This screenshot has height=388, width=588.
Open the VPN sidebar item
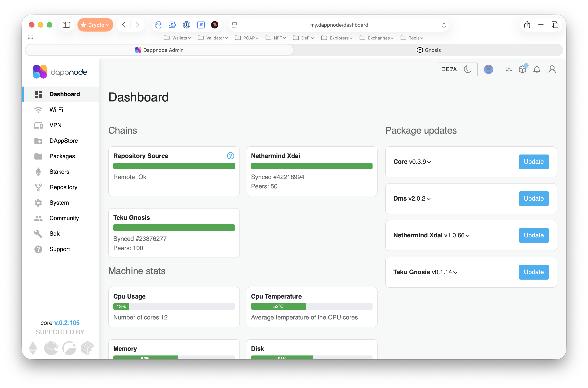pyautogui.click(x=60, y=125)
